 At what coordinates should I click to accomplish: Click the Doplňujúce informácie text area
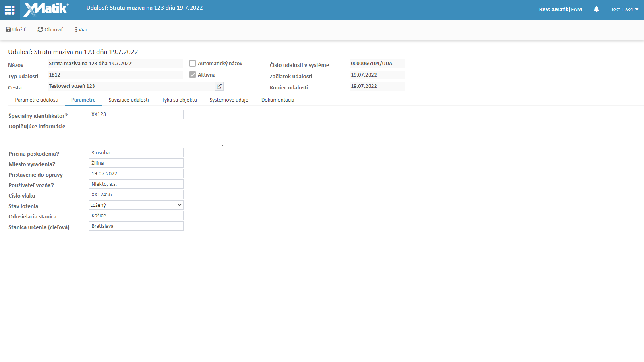click(156, 133)
